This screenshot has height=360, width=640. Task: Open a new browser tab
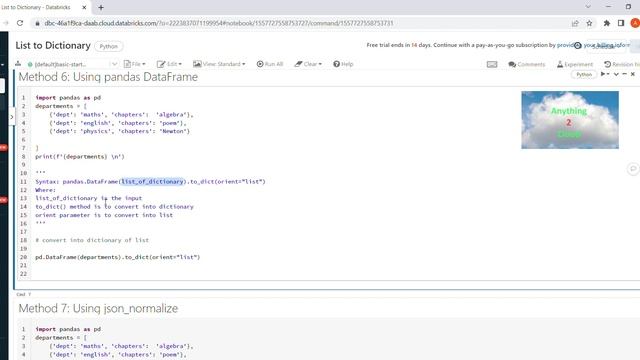[x=101, y=7]
